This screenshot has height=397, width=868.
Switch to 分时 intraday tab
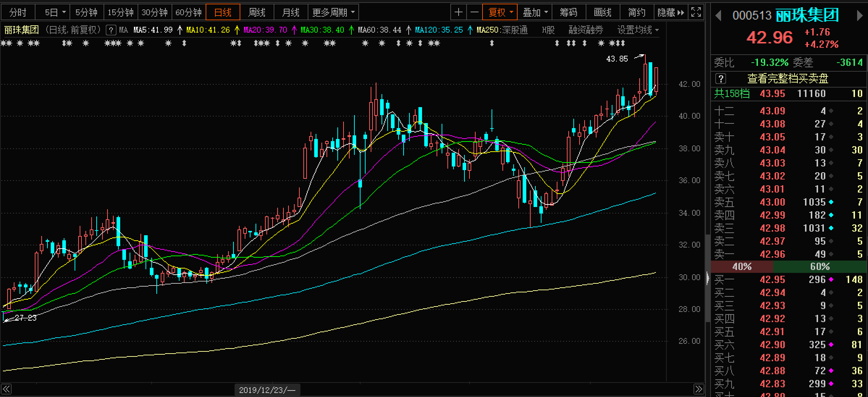18,12
